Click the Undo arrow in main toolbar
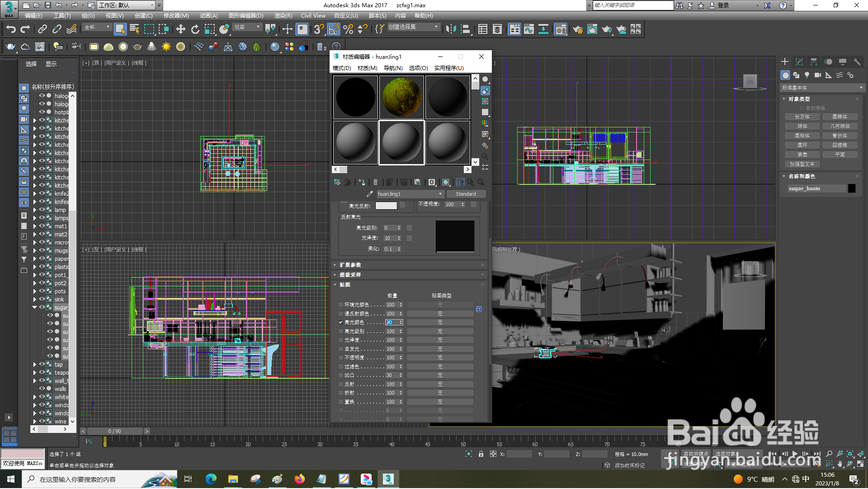Screen dimensions: 868x489 (11, 29)
